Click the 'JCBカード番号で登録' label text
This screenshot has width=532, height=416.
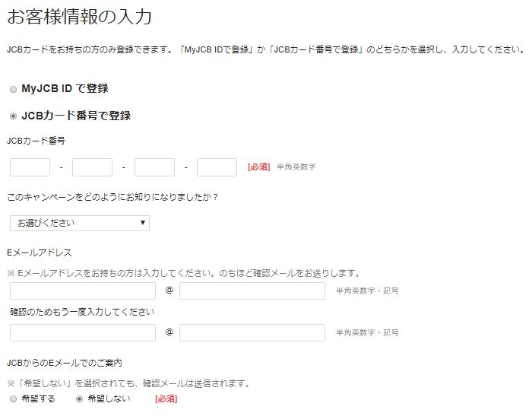coord(76,116)
